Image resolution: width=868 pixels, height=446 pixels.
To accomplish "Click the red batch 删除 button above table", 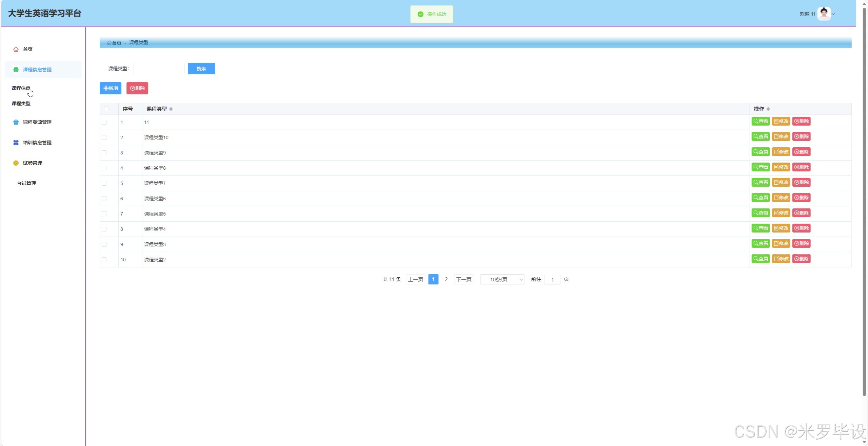I will [137, 88].
